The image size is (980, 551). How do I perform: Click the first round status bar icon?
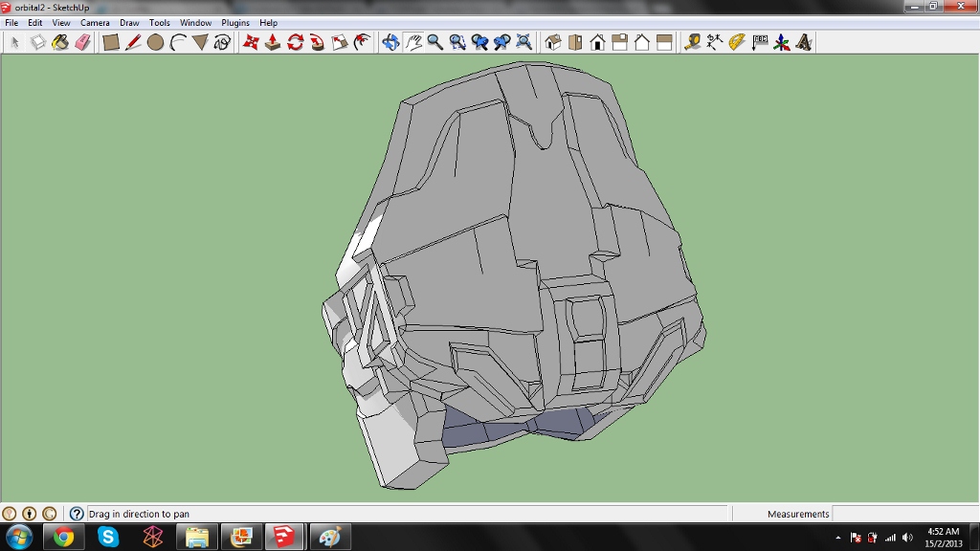pos(10,514)
